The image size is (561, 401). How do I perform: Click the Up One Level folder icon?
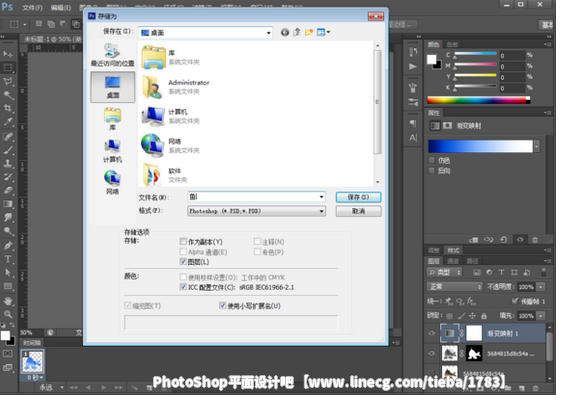click(297, 33)
